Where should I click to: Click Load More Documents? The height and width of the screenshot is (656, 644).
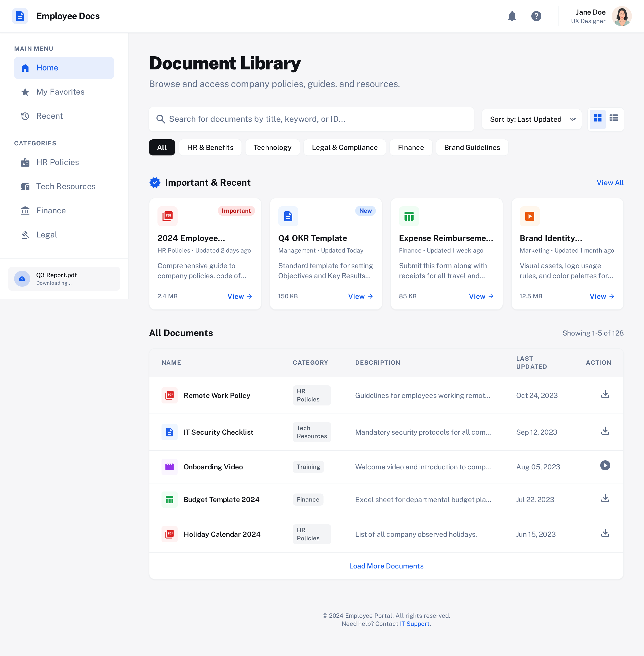[386, 566]
